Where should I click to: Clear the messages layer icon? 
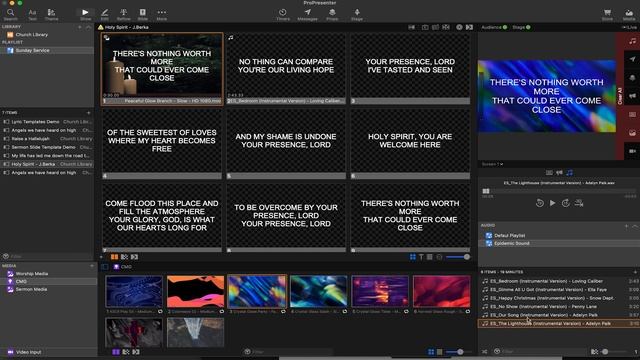(x=632, y=60)
